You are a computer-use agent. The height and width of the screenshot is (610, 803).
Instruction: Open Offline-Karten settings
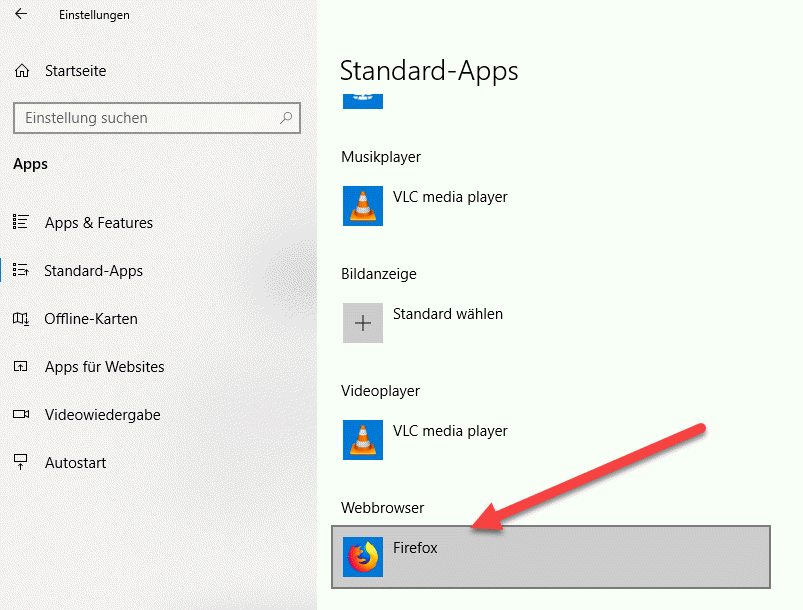91,319
